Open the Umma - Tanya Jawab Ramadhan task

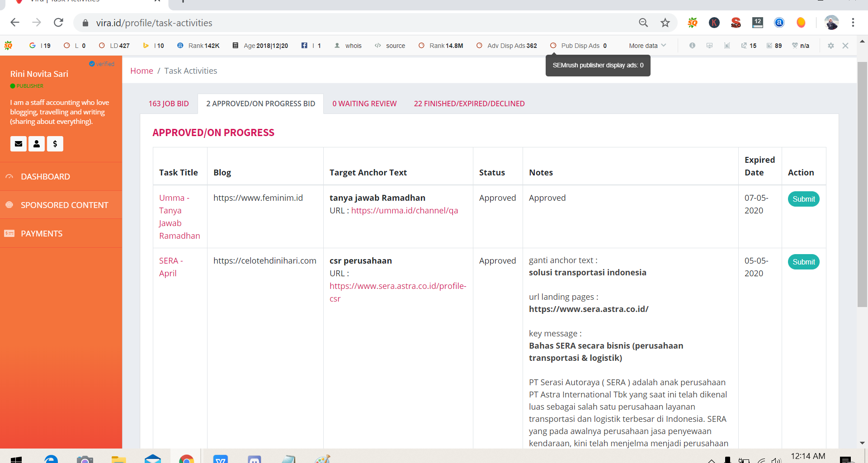179,217
